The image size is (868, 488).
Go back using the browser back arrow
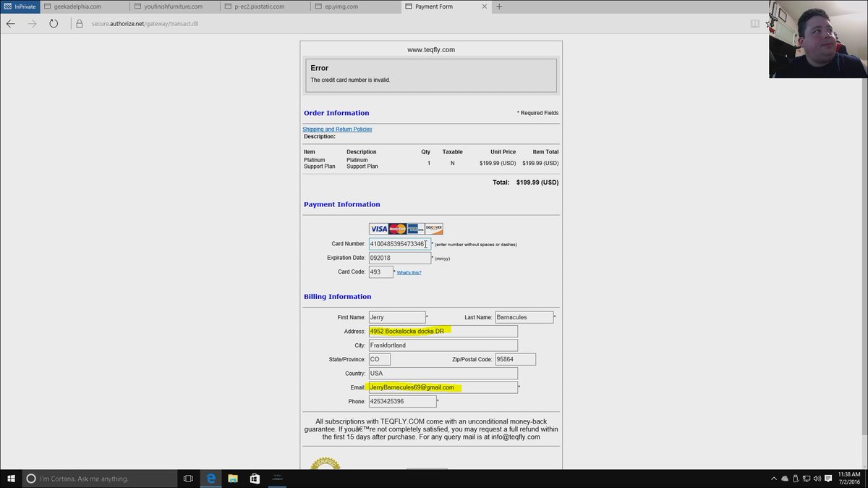click(x=11, y=23)
